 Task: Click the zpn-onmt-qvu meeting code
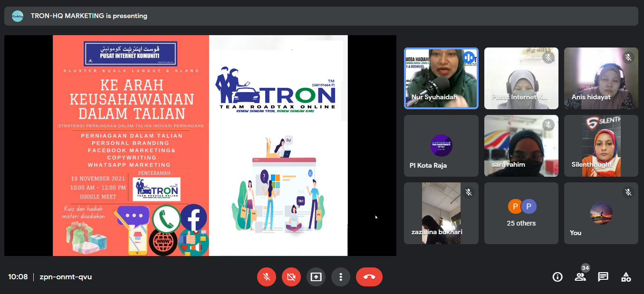(x=66, y=277)
